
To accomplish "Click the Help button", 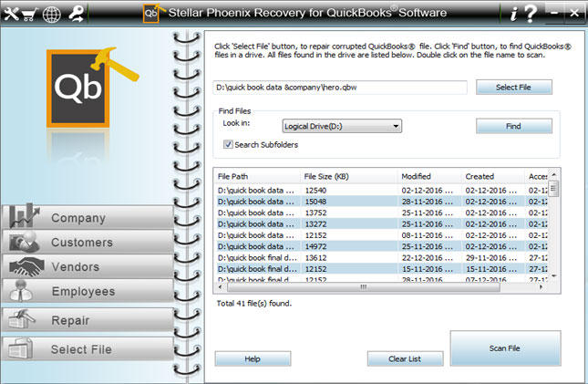I will [253, 358].
